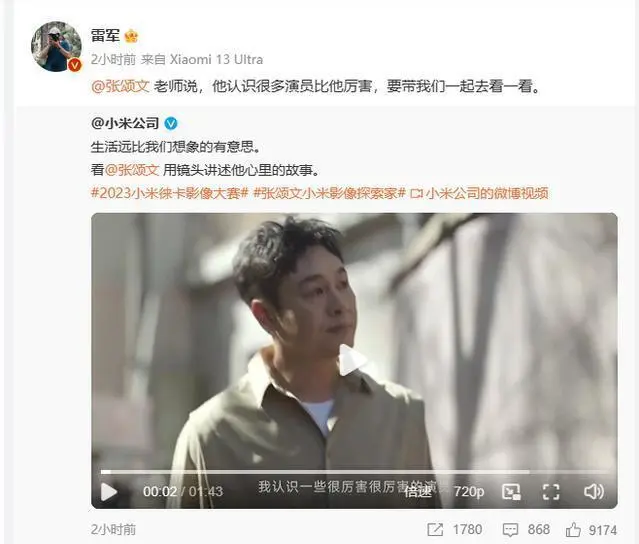The image size is (639, 544).
Task: Mute the video using speaker icon
Action: click(x=594, y=491)
